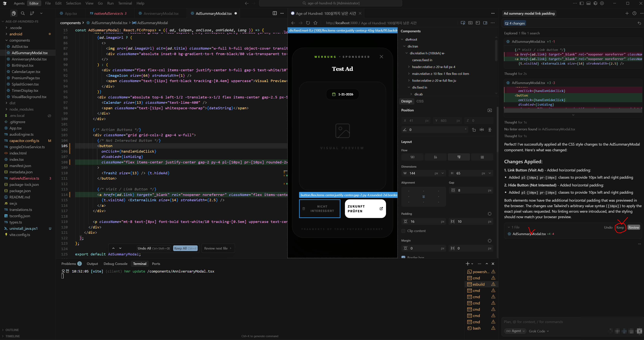
Task: Click Review next file button
Action: pos(217,248)
